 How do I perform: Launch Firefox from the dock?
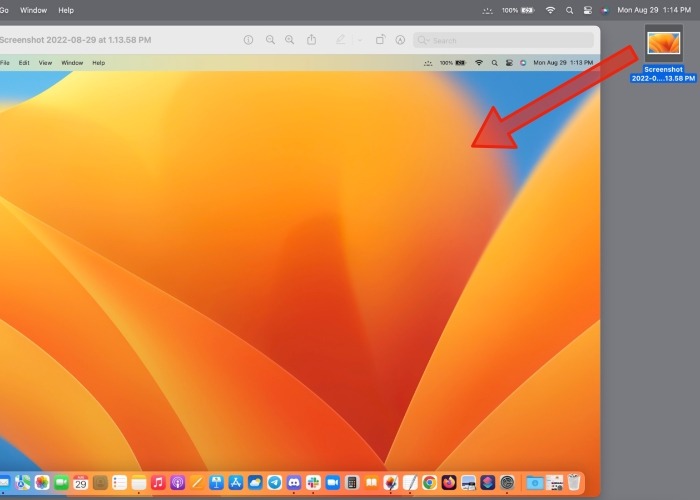[x=449, y=483]
